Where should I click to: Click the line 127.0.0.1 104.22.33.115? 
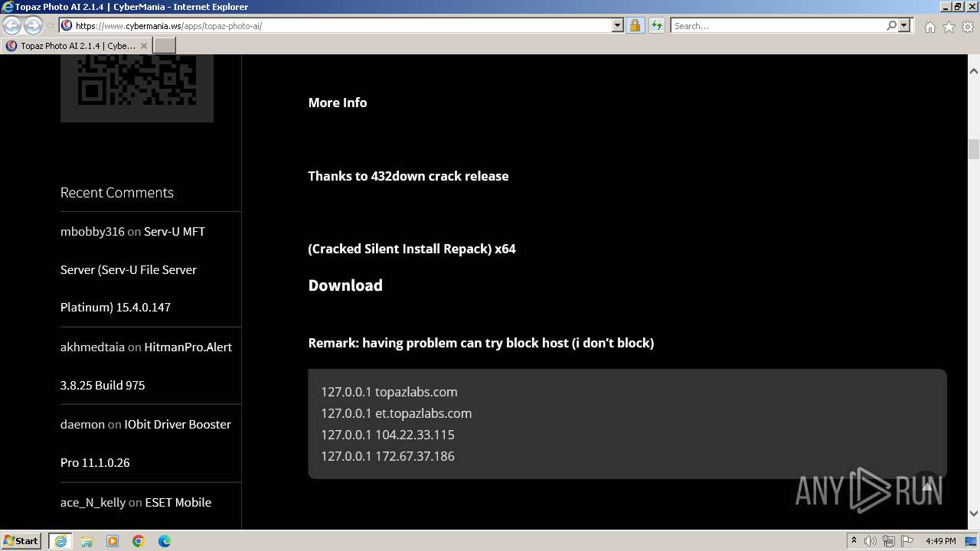pos(387,435)
